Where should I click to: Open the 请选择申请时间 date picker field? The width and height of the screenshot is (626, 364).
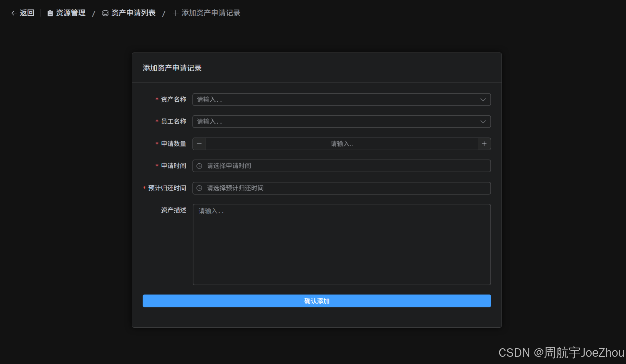click(341, 166)
